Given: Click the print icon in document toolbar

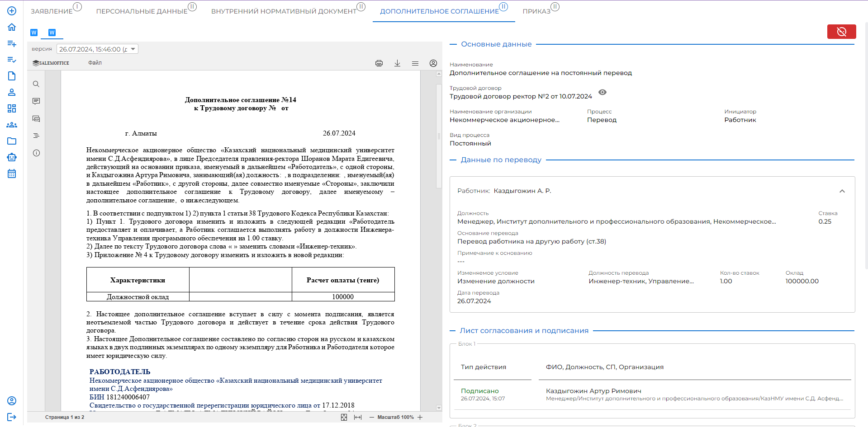Looking at the screenshot, I should point(379,63).
